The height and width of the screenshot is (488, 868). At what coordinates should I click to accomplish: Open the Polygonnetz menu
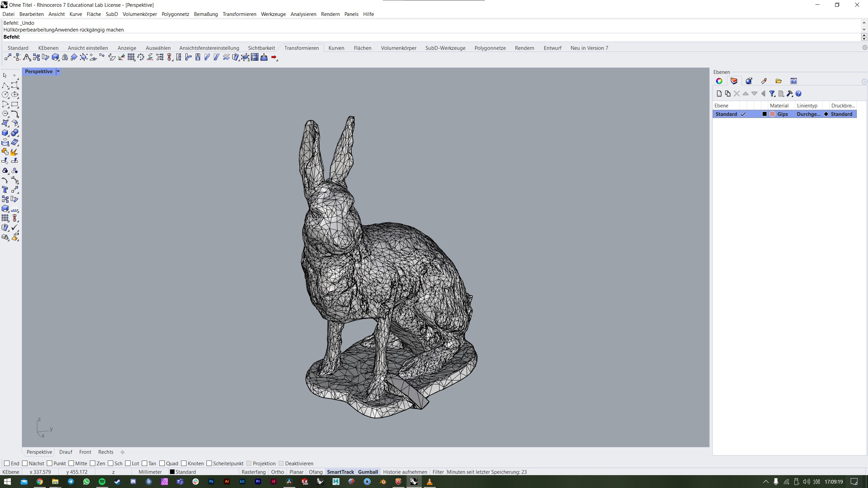tap(175, 14)
